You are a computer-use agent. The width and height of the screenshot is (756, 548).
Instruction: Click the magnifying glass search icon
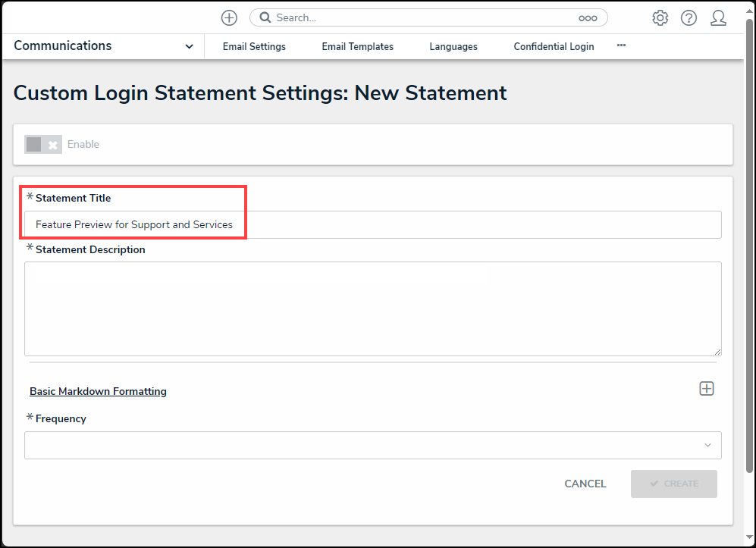(x=265, y=17)
